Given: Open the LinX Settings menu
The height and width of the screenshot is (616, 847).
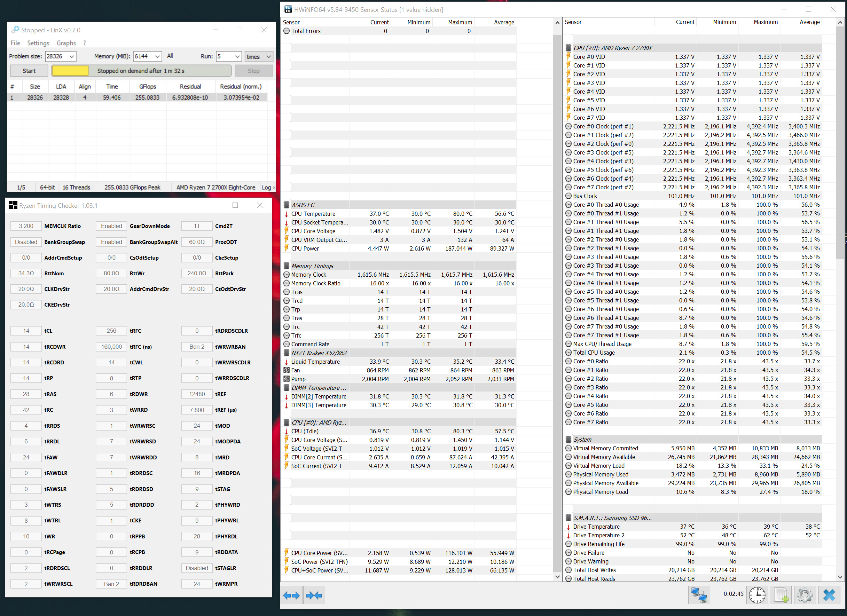Looking at the screenshot, I should [38, 43].
